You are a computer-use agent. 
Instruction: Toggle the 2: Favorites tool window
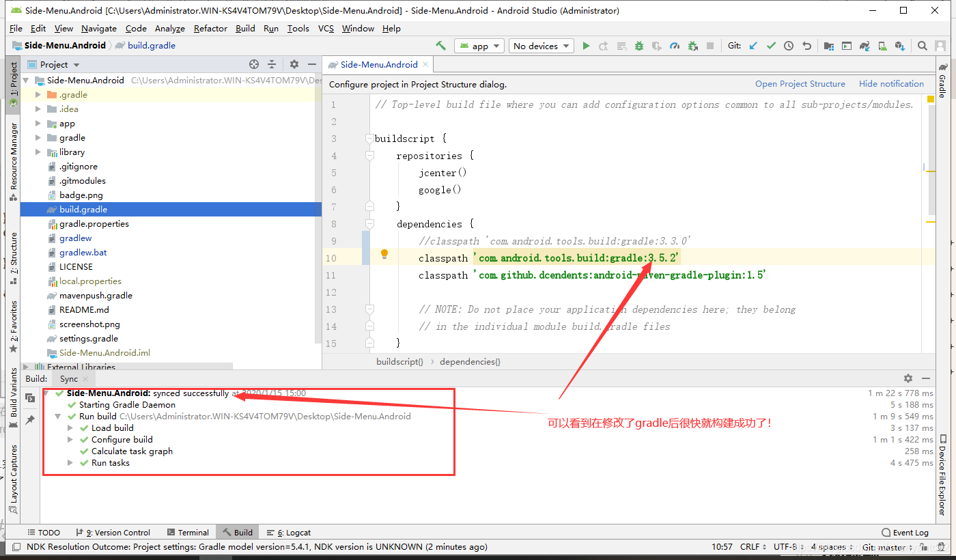tap(13, 326)
